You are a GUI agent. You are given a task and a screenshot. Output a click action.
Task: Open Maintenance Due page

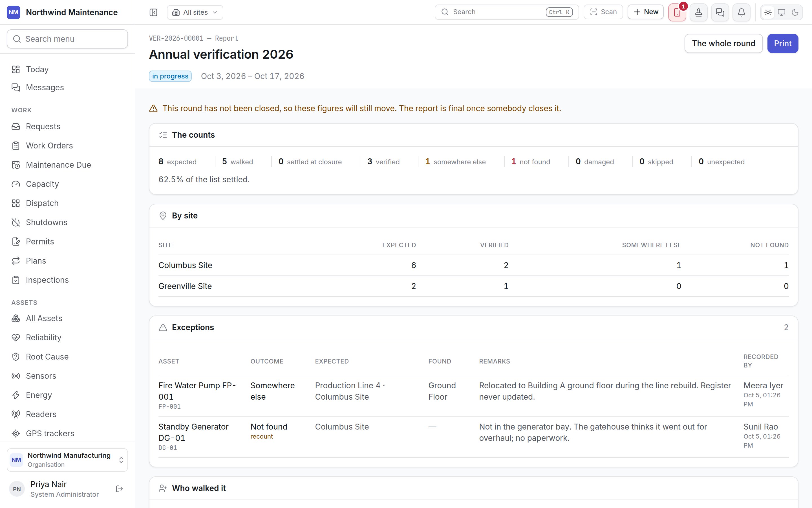coord(67,165)
